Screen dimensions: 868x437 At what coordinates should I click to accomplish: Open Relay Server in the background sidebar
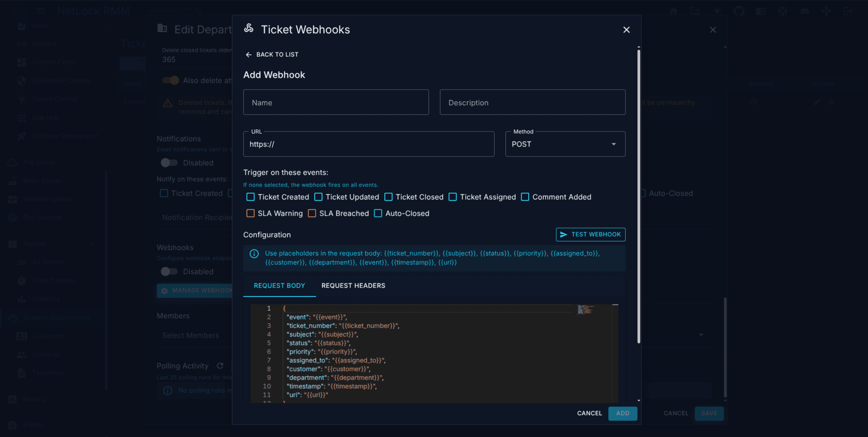point(42,181)
